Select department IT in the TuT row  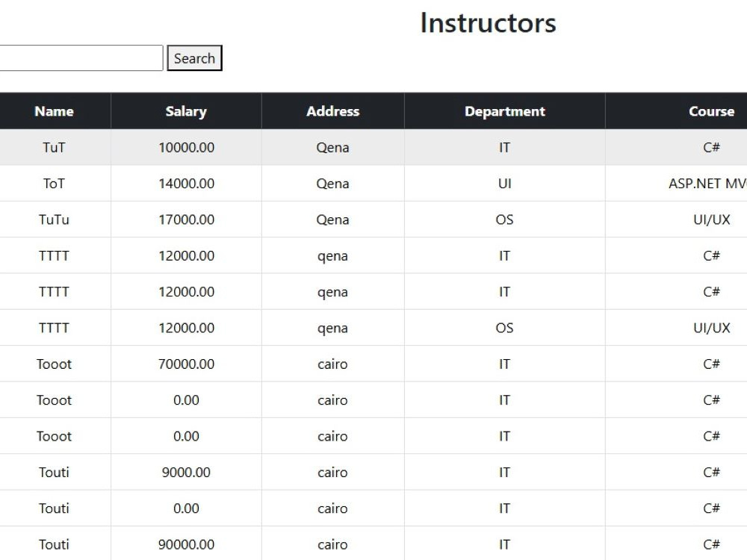(504, 147)
